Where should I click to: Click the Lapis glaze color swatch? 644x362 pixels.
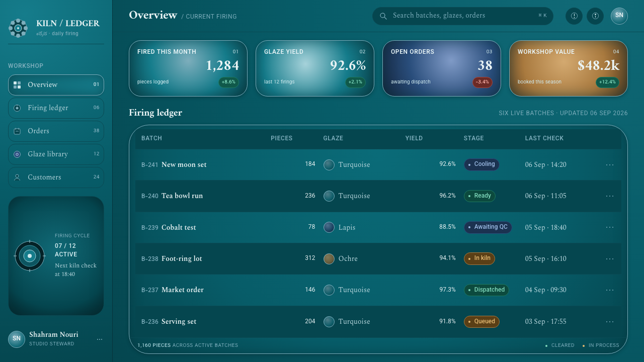329,227
